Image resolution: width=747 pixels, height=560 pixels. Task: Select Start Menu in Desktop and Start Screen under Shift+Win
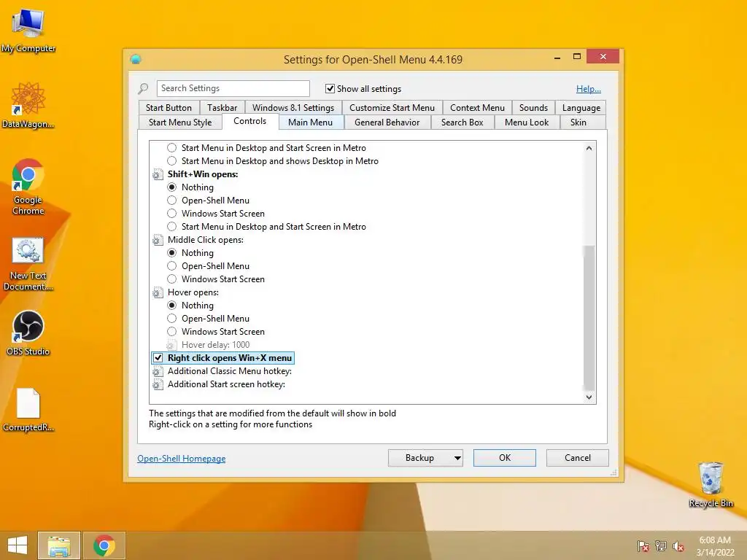pos(172,227)
